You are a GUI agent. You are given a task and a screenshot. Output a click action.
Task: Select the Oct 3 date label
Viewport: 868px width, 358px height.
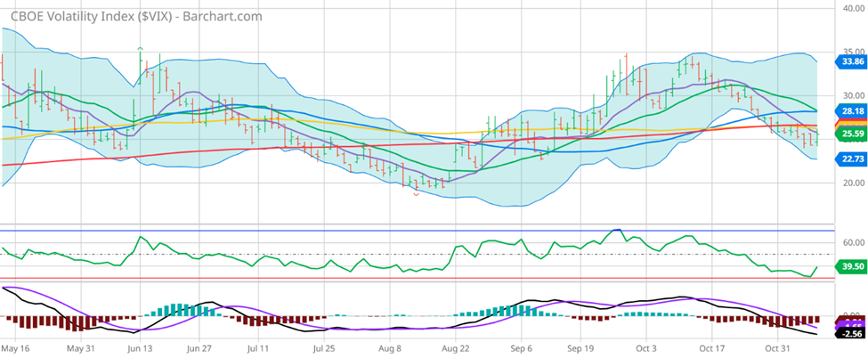point(645,348)
